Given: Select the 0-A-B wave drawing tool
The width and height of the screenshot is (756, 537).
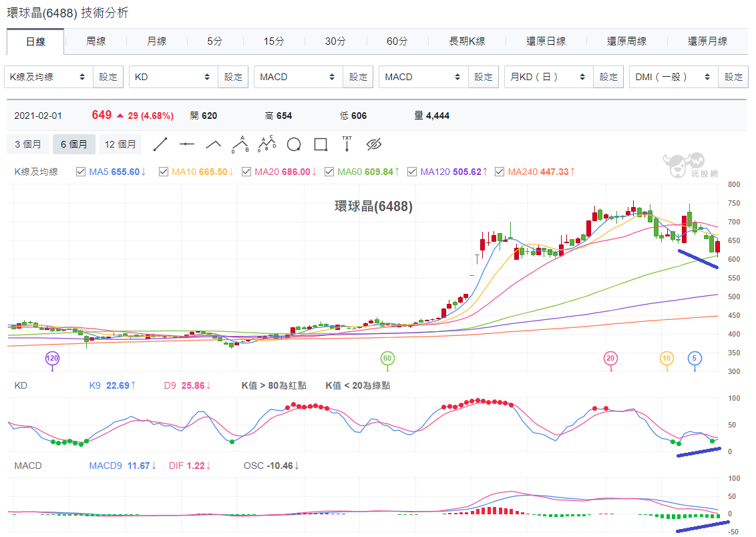Looking at the screenshot, I should click(240, 144).
